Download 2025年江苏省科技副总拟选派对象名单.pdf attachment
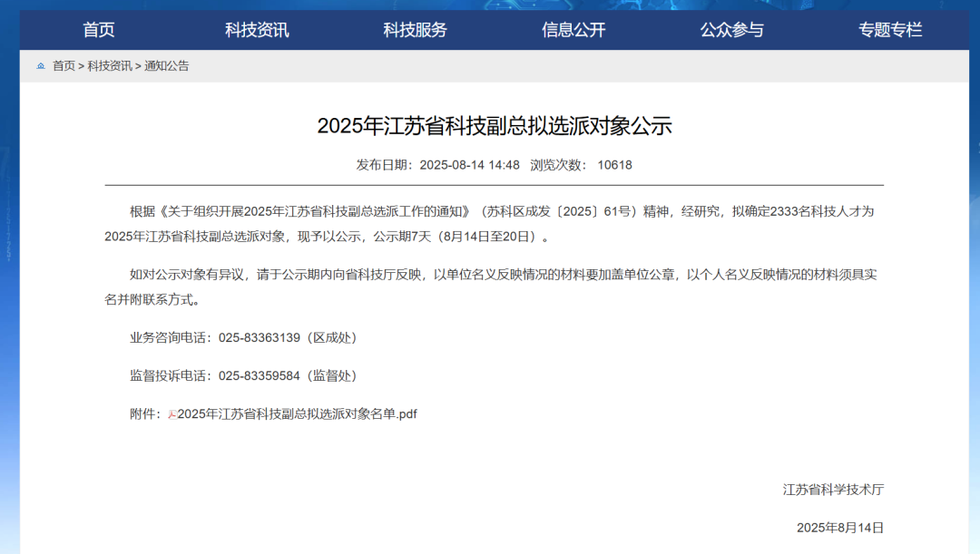 click(x=297, y=414)
